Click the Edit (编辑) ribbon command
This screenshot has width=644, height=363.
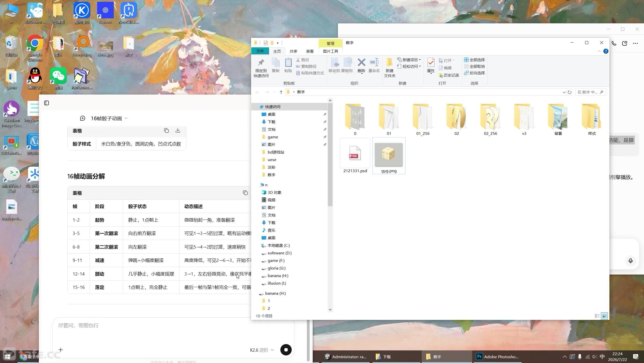click(x=445, y=68)
